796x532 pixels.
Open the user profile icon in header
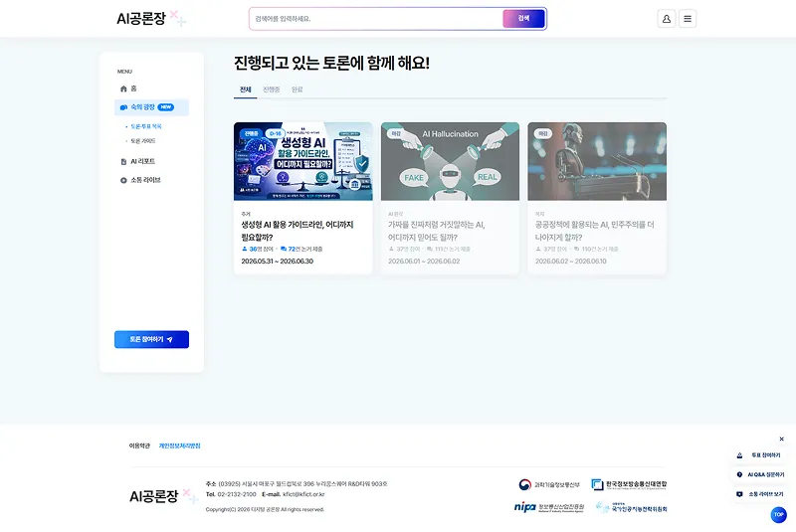[666, 19]
